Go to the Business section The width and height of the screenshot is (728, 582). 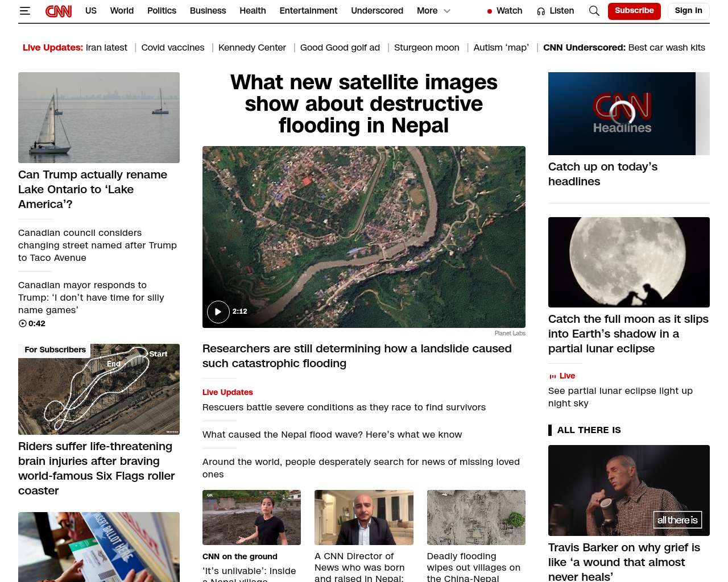208,11
